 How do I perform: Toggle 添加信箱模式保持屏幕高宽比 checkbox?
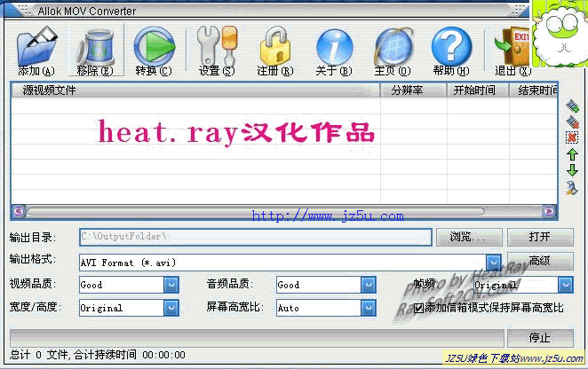(x=419, y=309)
